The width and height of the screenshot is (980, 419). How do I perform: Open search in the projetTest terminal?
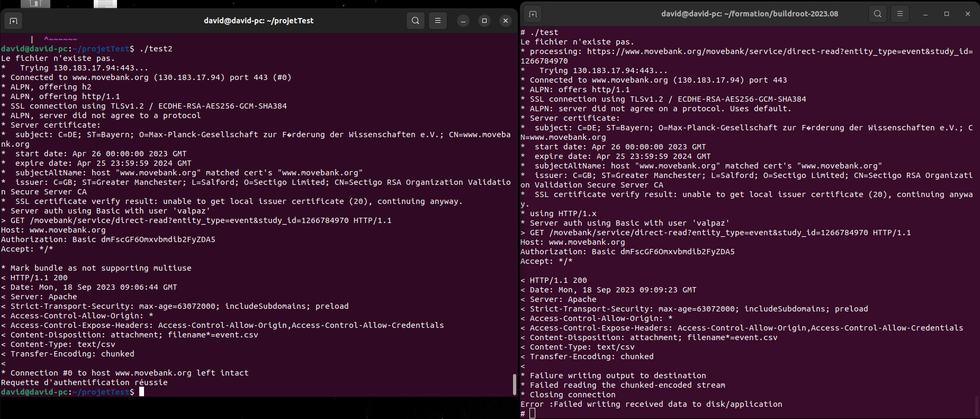click(x=416, y=21)
